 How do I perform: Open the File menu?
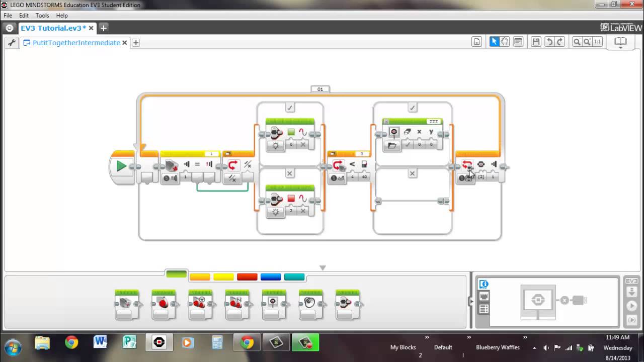point(8,16)
